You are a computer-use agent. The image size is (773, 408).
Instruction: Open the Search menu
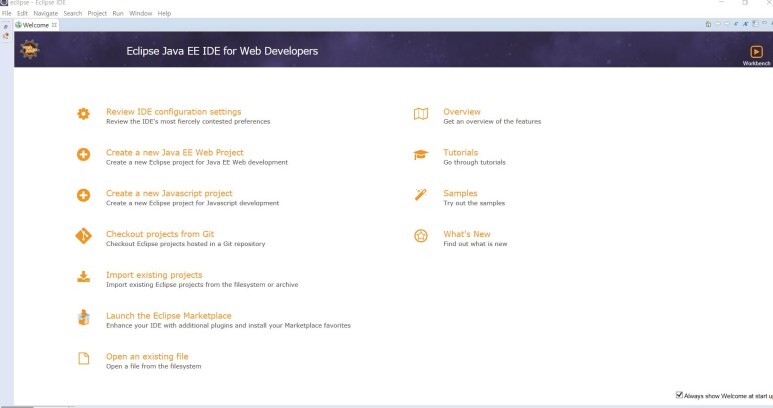tap(72, 13)
